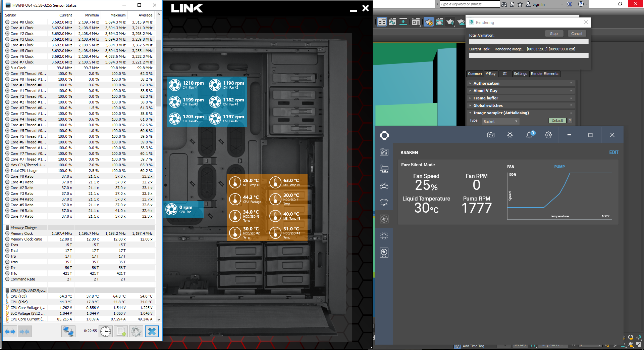Viewport: 644px width, 350px height.
Task: Switch to the V-Ray tab
Action: click(x=491, y=74)
